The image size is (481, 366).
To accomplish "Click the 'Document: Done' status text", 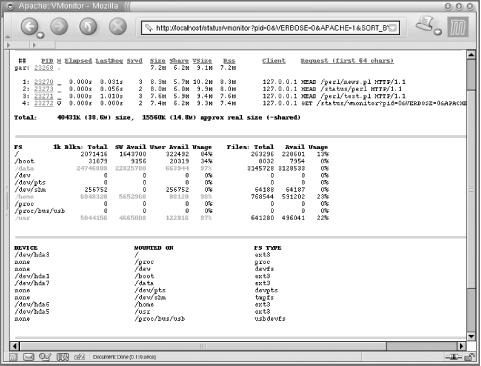I will click(x=124, y=357).
